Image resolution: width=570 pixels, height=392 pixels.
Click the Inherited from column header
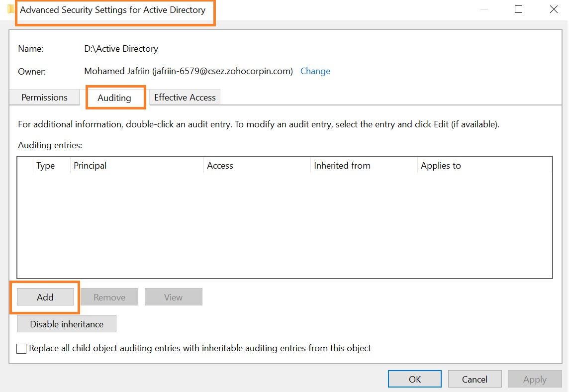pos(342,165)
